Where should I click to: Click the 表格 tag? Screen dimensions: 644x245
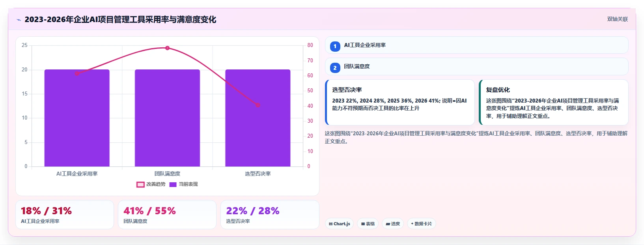click(x=368, y=224)
